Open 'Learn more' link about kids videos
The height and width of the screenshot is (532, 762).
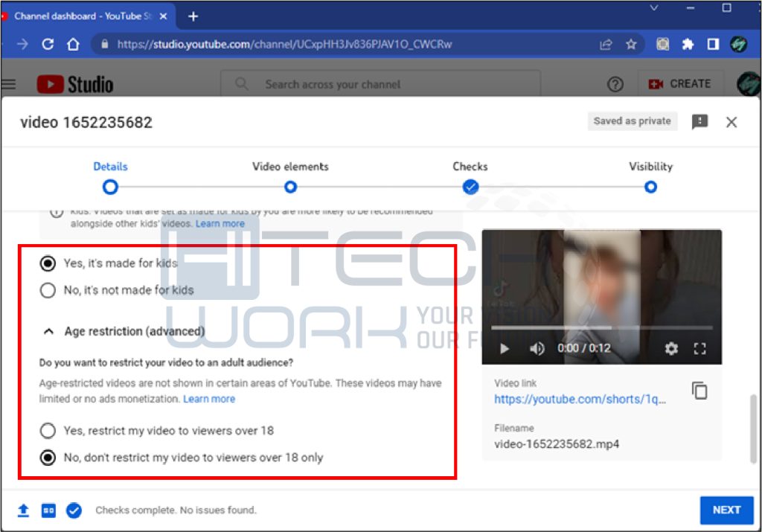click(220, 224)
